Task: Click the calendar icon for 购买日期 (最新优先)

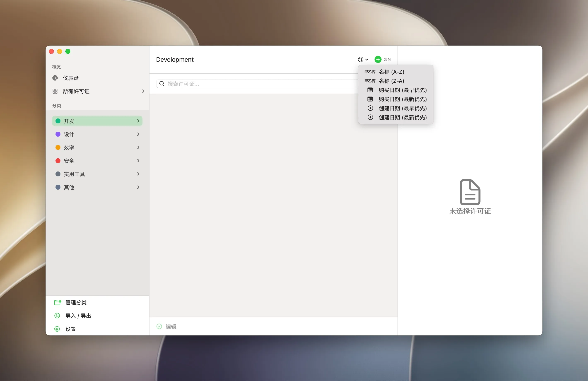Action: point(370,99)
